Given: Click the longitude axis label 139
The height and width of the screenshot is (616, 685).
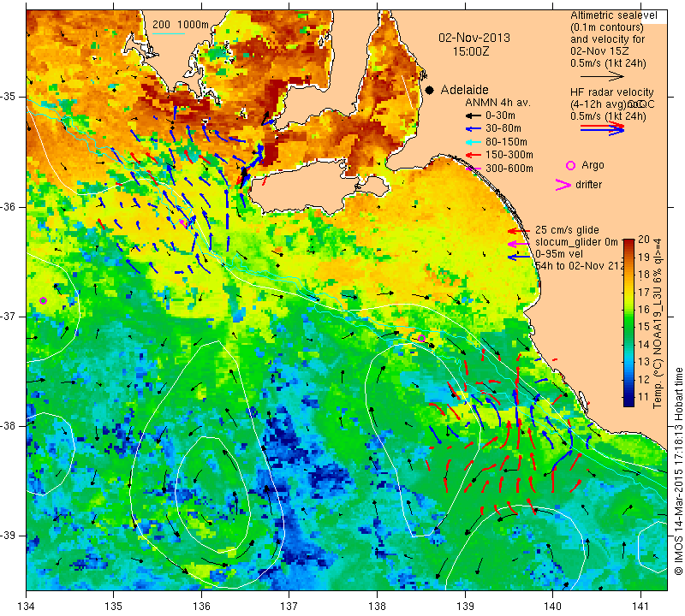Looking at the screenshot, I should [465, 606].
